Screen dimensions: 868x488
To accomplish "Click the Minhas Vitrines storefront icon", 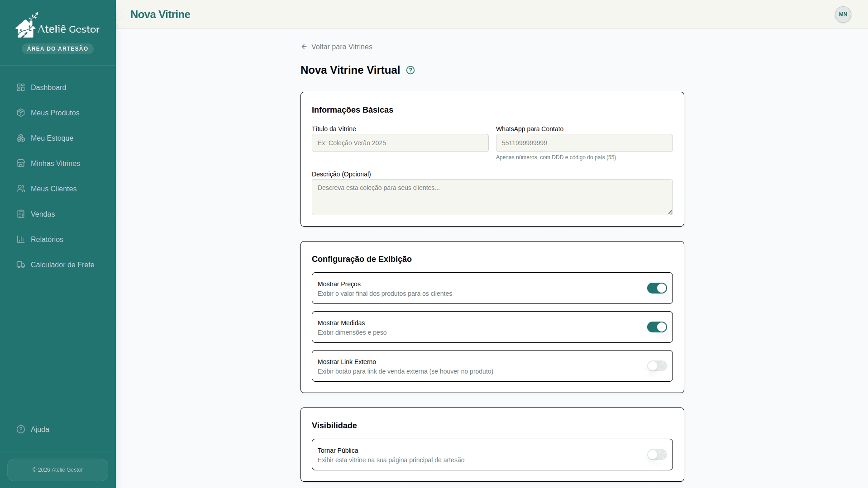I will pyautogui.click(x=21, y=163).
